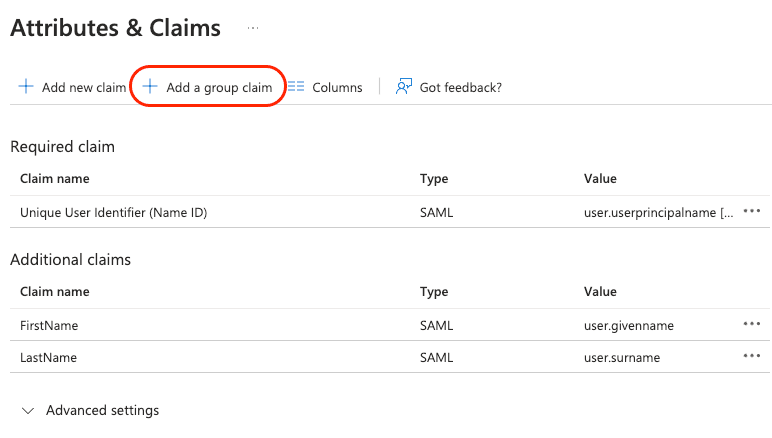Open the Columns option
This screenshot has width=772, height=438.
pyautogui.click(x=337, y=88)
